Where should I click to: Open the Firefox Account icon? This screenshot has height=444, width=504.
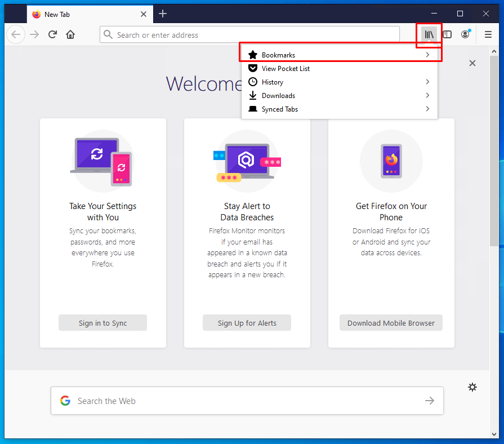[466, 34]
